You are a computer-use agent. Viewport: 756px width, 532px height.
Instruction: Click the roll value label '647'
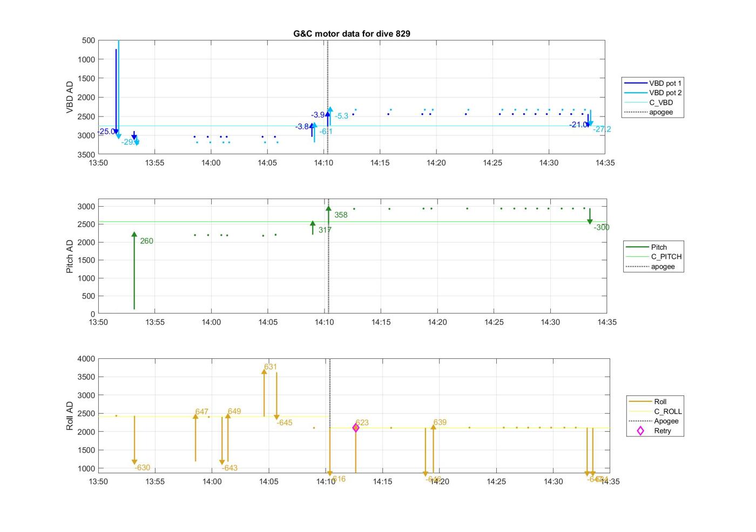(x=202, y=412)
